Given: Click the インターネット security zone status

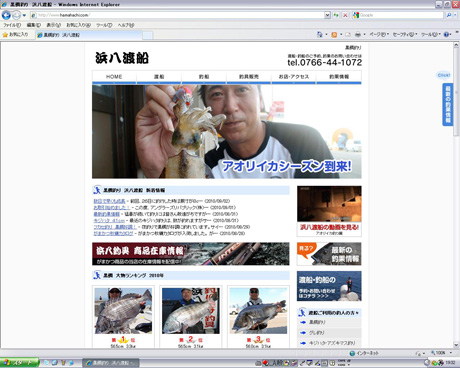Looking at the screenshot, I should (x=364, y=353).
